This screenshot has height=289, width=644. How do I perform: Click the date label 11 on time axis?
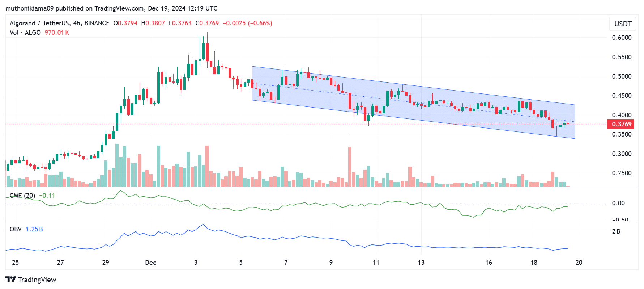click(x=376, y=263)
